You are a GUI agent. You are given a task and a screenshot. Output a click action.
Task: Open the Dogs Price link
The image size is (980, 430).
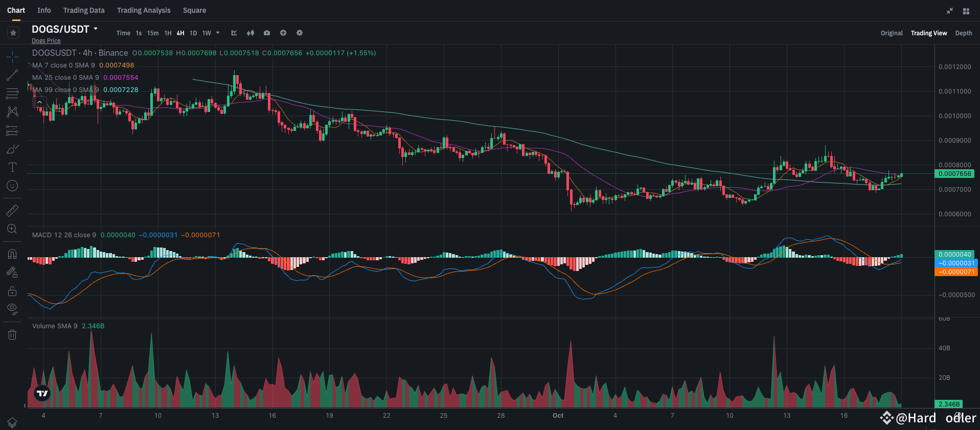[x=46, y=41]
